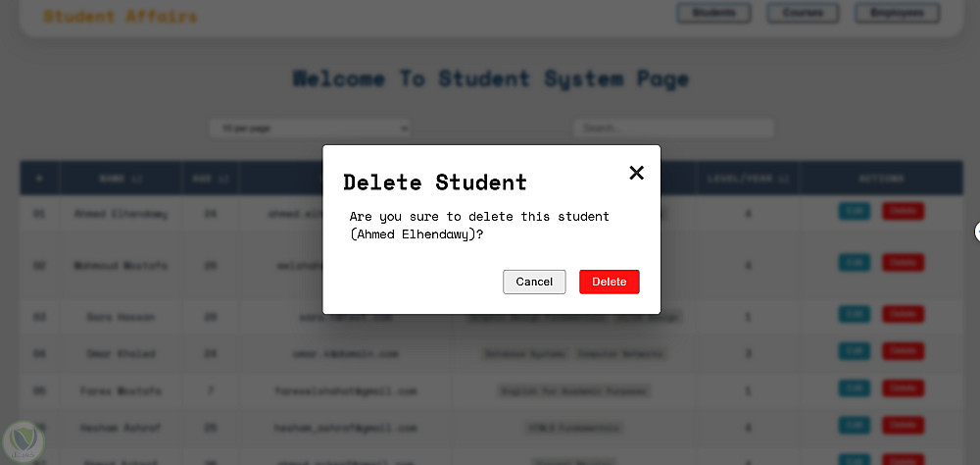This screenshot has height=465, width=980.
Task: Go to the Courses navigation tab
Action: point(803,14)
